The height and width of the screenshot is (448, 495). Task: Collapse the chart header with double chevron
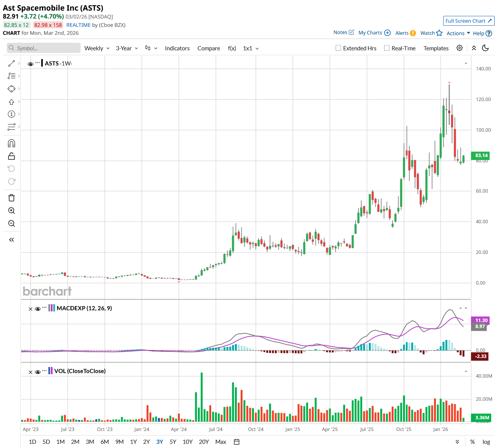point(474,48)
